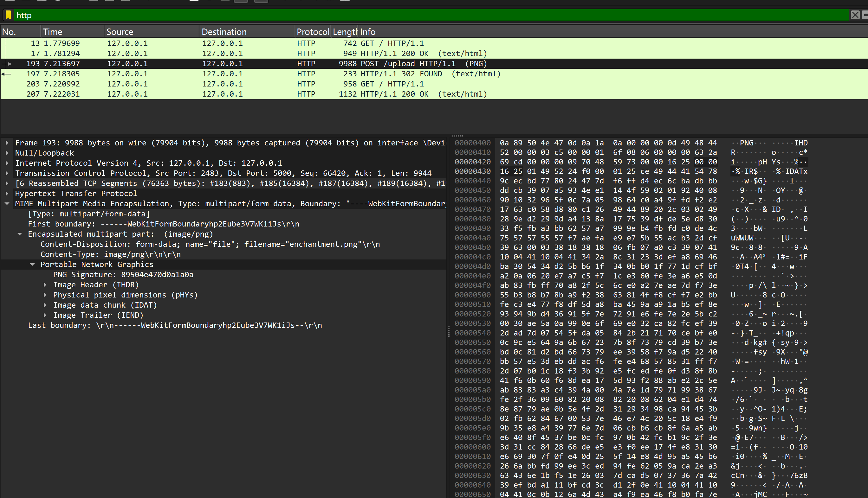This screenshot has width=868, height=498.
Task: Collapse the MIME Multipart Media Encapsulation tree
Action: (x=7, y=204)
